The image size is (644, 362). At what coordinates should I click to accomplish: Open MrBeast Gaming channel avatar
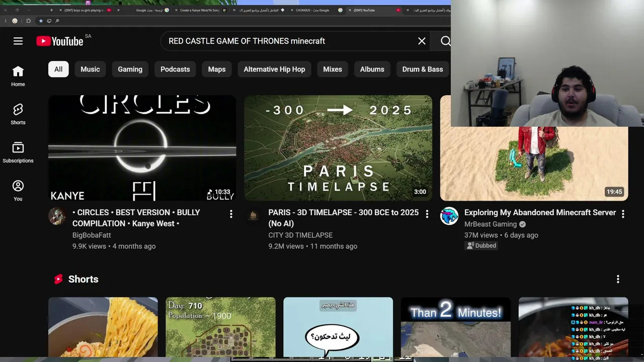coord(449,216)
